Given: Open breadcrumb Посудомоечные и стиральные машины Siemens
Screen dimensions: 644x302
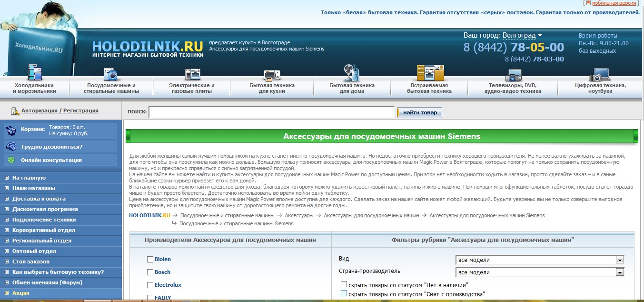Looking at the screenshot, I should [x=237, y=223].
